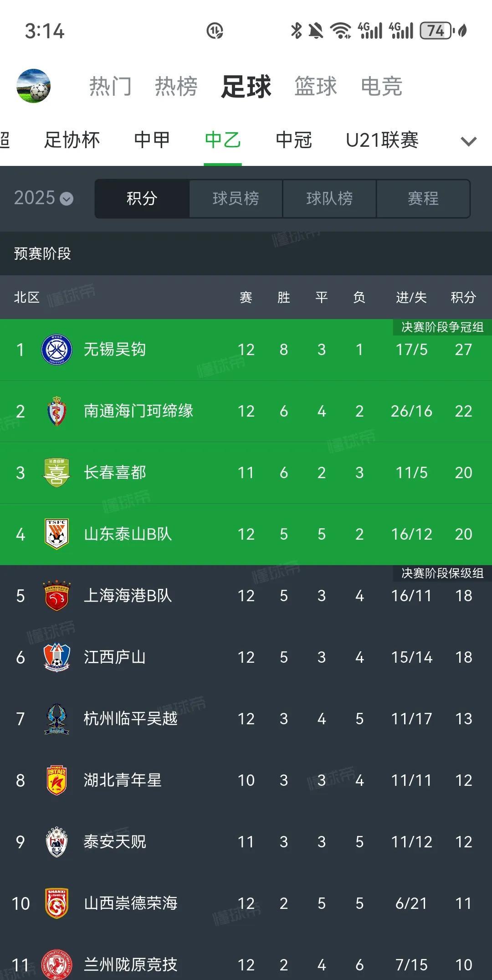Open the 热榜 top menu item
This screenshot has width=492, height=980.
click(176, 86)
